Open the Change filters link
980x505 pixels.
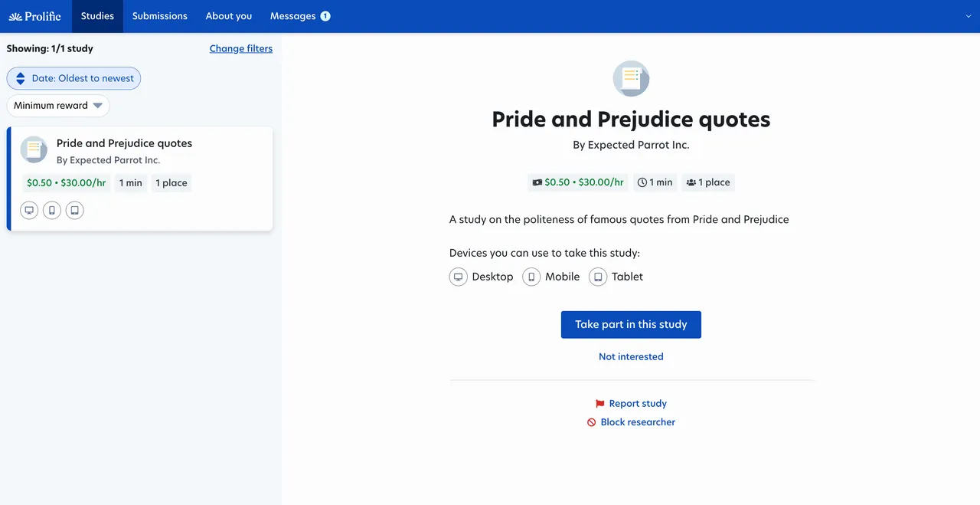(x=241, y=48)
